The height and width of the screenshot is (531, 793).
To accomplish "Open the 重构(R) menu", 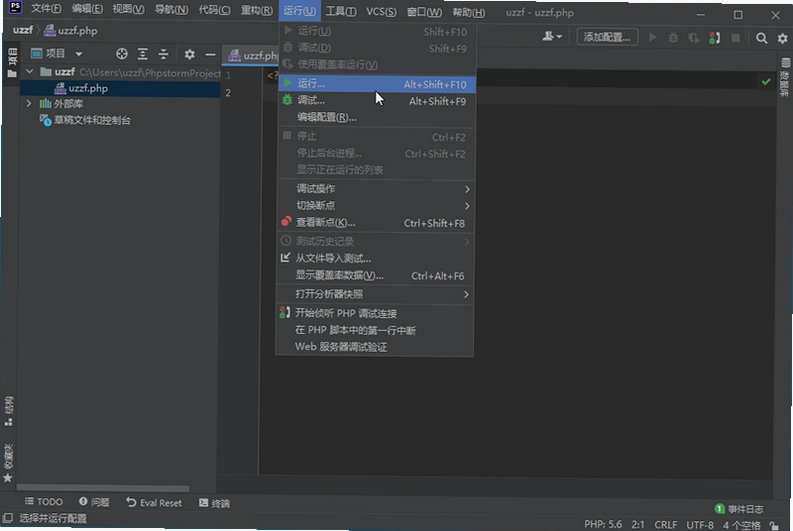I will (x=256, y=10).
